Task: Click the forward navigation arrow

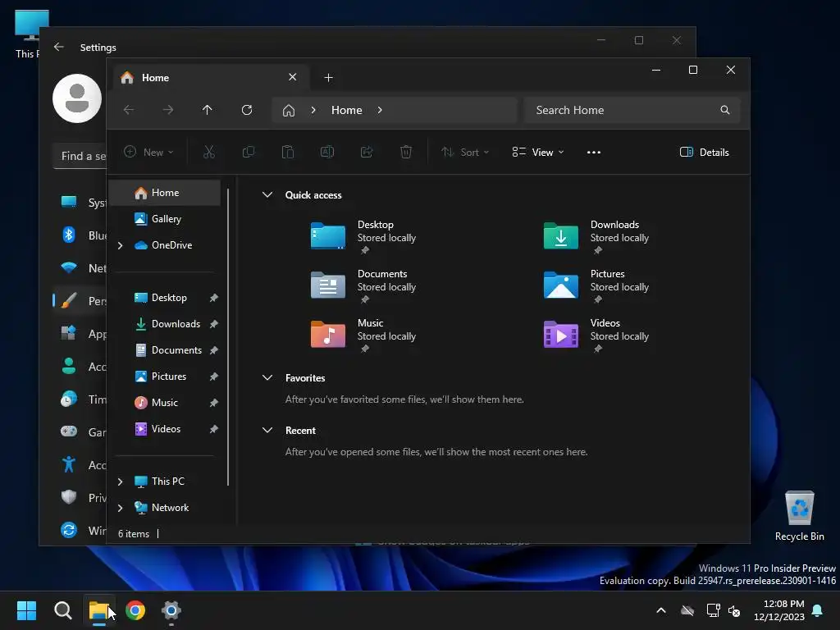Action: pos(168,110)
